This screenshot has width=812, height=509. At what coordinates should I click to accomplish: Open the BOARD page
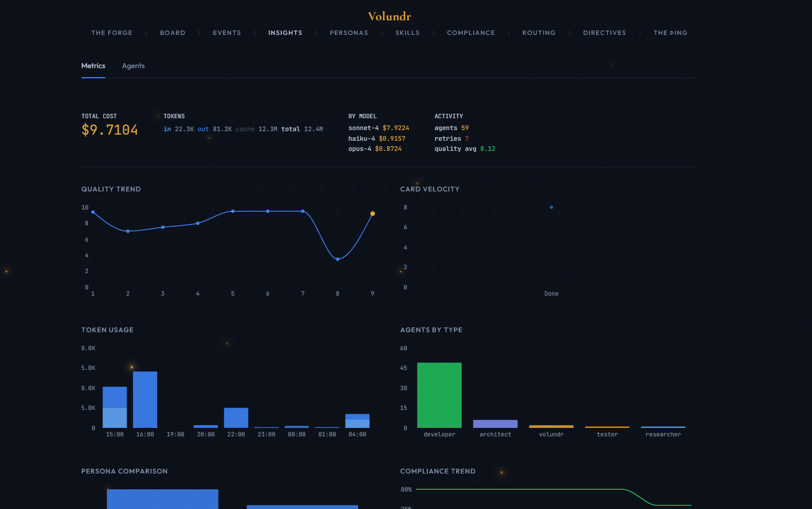173,33
